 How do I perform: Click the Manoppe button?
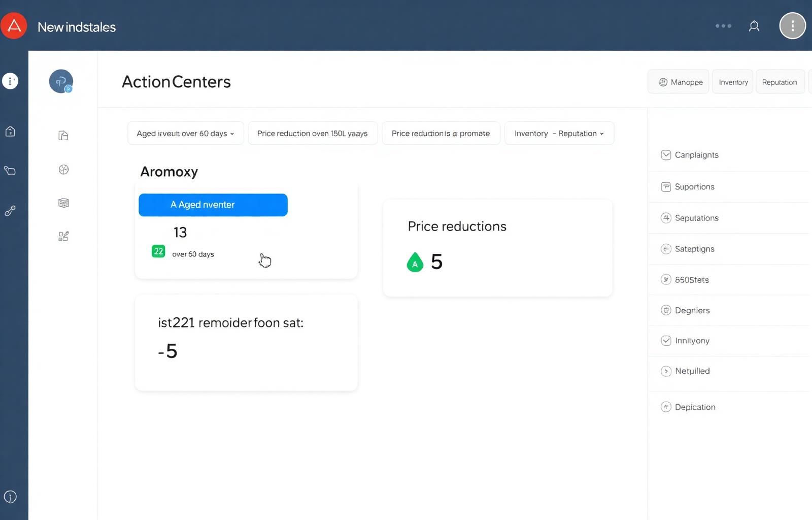679,82
